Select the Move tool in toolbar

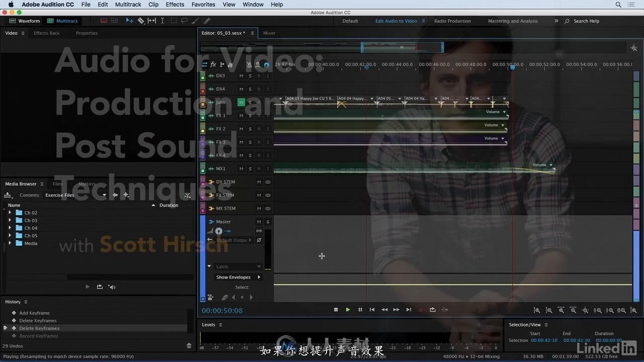(x=130, y=21)
